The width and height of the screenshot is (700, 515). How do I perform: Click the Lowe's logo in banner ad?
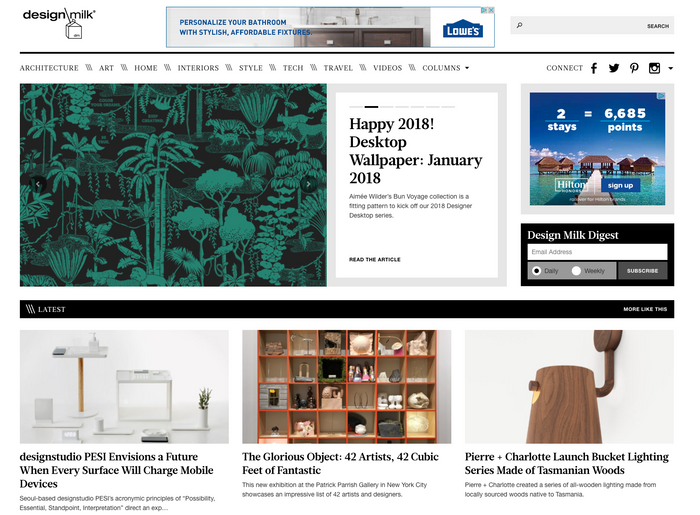(x=462, y=29)
